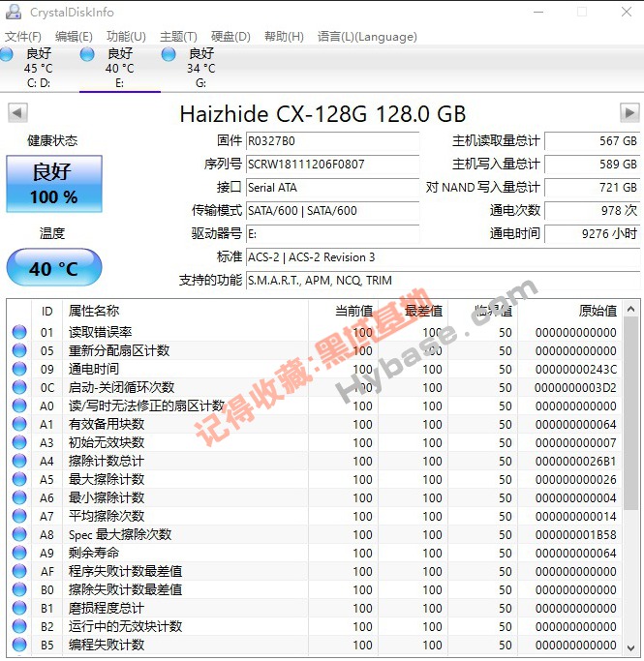Screen dimensions: 644x661
Task: Select the 重新分配扇区计数 attribute row
Action: click(x=315, y=350)
